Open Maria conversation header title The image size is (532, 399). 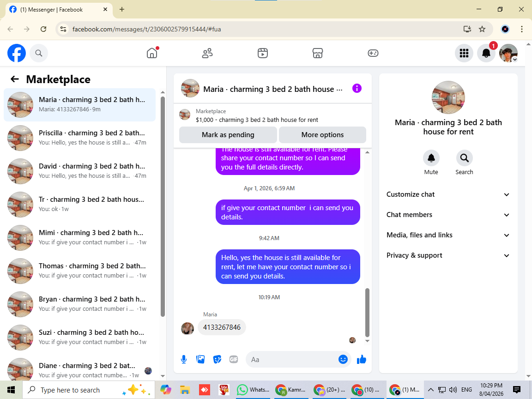point(273,89)
